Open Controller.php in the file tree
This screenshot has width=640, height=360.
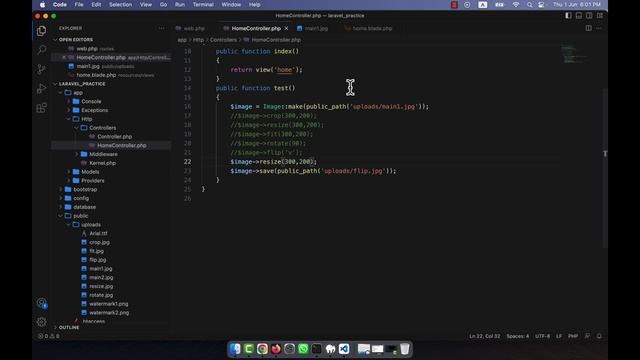coord(114,137)
